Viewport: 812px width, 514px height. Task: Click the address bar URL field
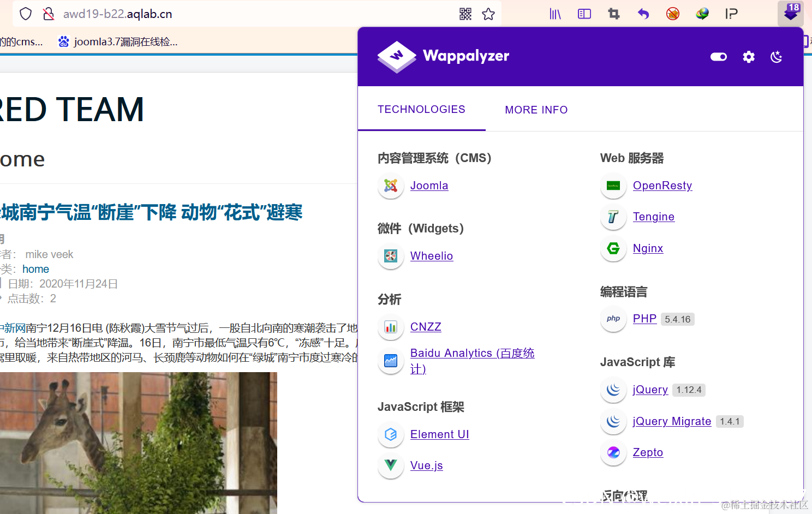118,14
